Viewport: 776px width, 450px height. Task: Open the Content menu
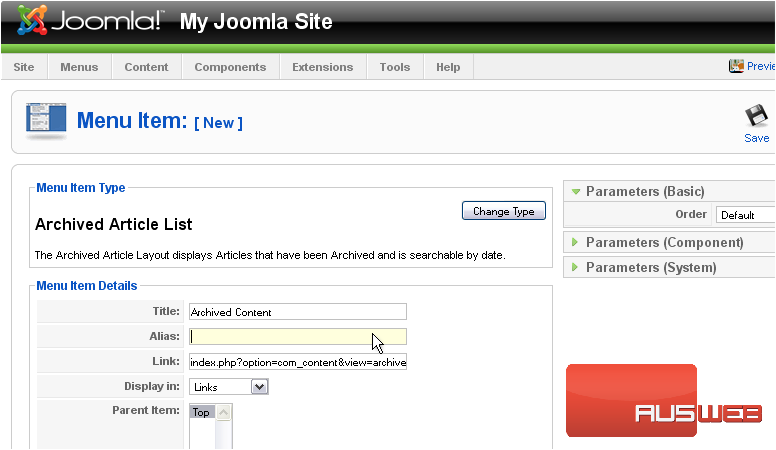click(x=146, y=67)
